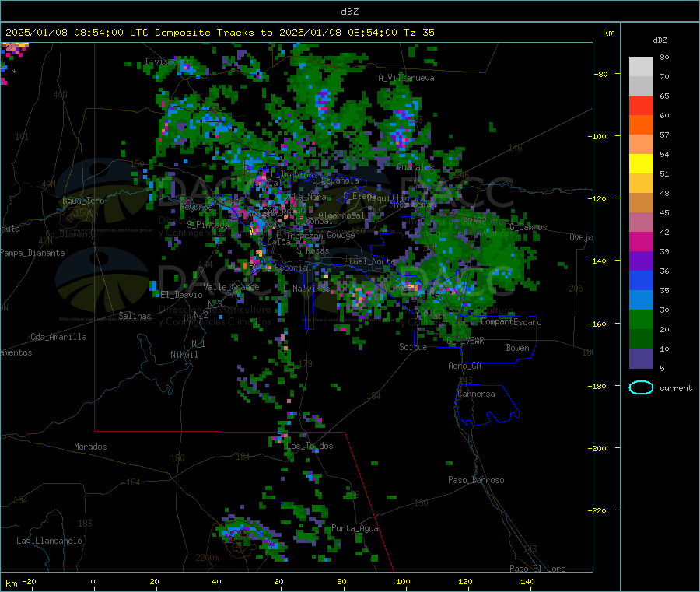The width and height of the screenshot is (700, 592).
Task: Click the '-140' tick on the right km axis
Action: (x=598, y=261)
